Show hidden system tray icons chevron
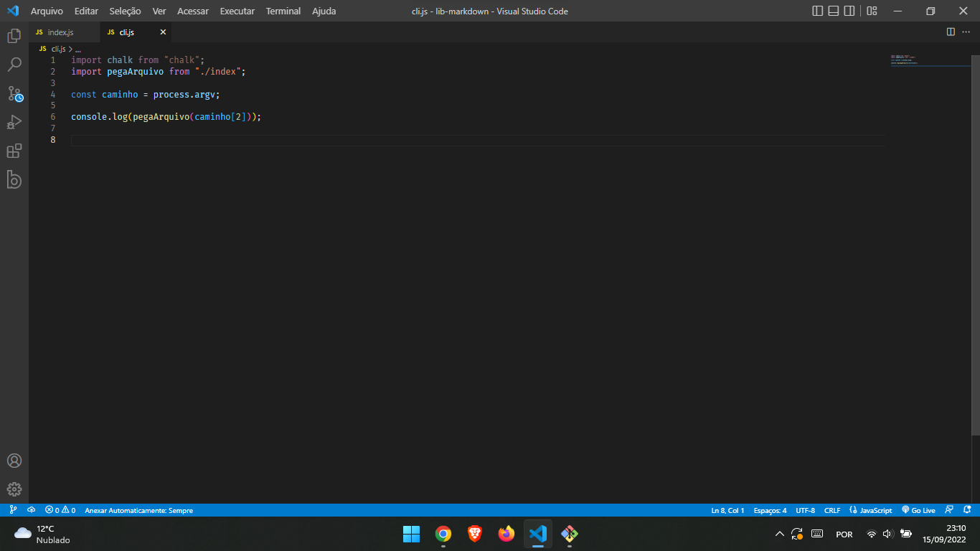Image resolution: width=980 pixels, height=551 pixels. click(780, 534)
